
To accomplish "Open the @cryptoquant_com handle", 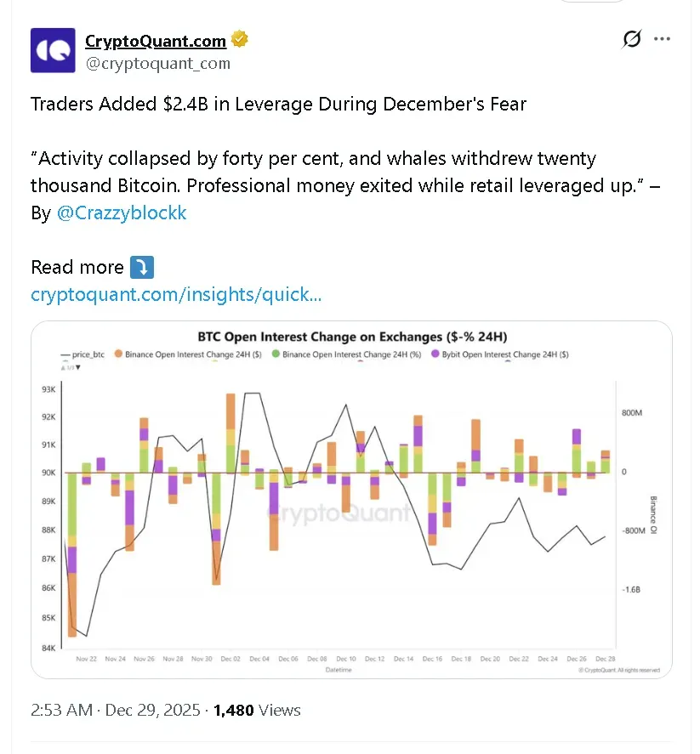I will pos(157,63).
